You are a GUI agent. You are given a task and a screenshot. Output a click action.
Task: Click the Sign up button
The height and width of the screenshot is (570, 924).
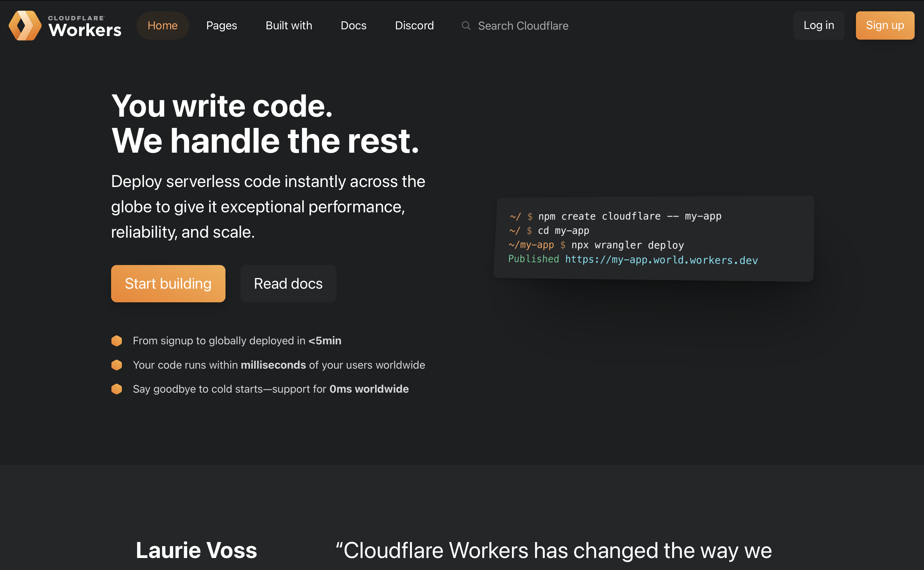(x=885, y=25)
